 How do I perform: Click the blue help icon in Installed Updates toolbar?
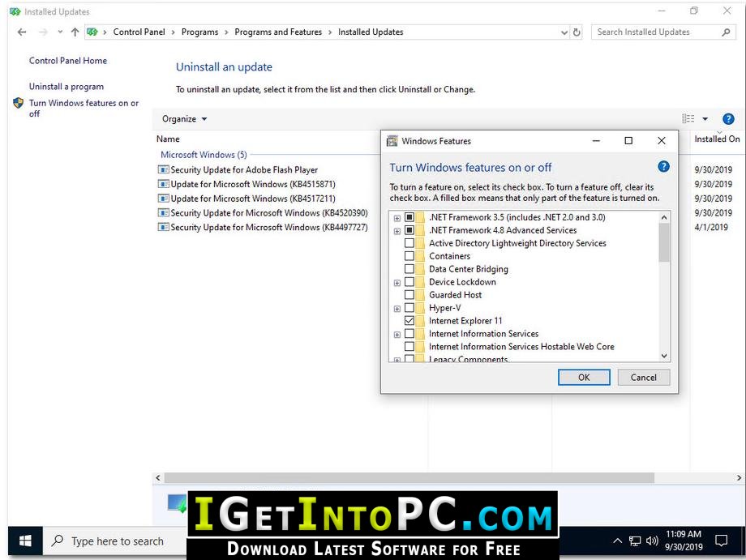[728, 119]
